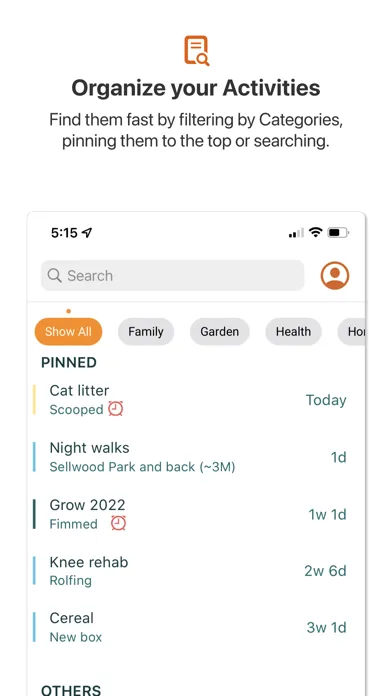
Task: Open the Night walks activity
Action: point(190,457)
